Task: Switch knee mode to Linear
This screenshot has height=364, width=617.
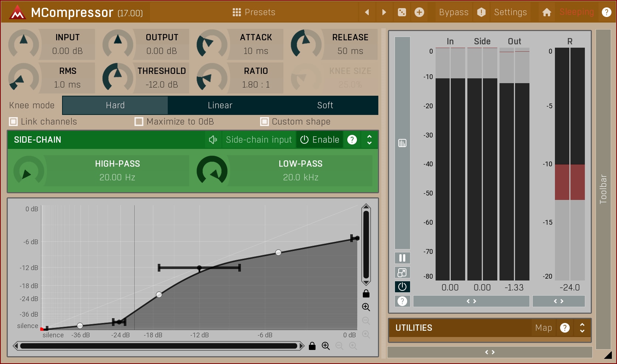Action: 220,105
